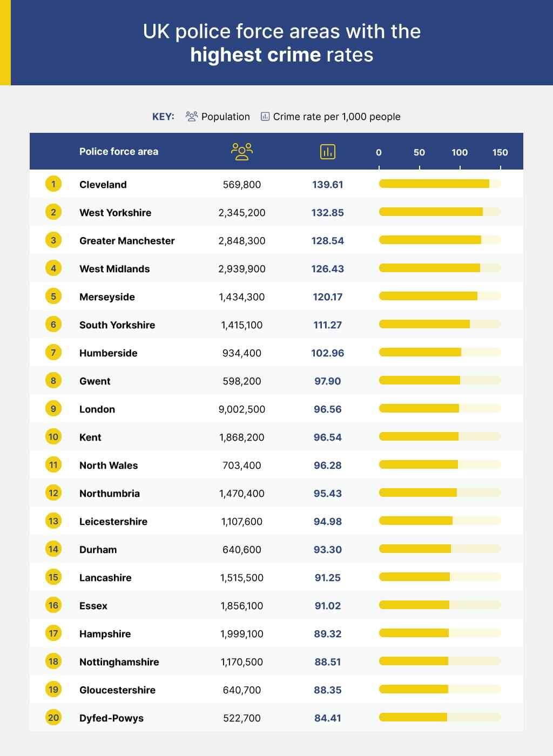Screen dimensions: 553x756
Task: Select the rank 9 badge for London
Action: click(53, 409)
